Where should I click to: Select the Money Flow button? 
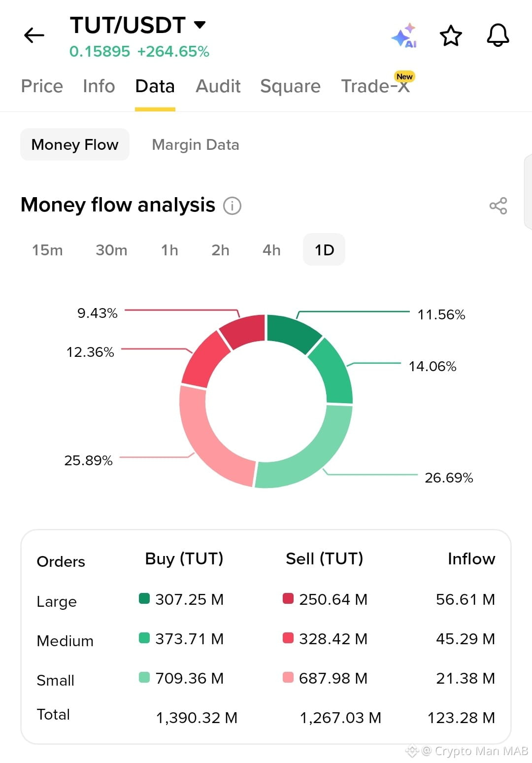pos(75,144)
